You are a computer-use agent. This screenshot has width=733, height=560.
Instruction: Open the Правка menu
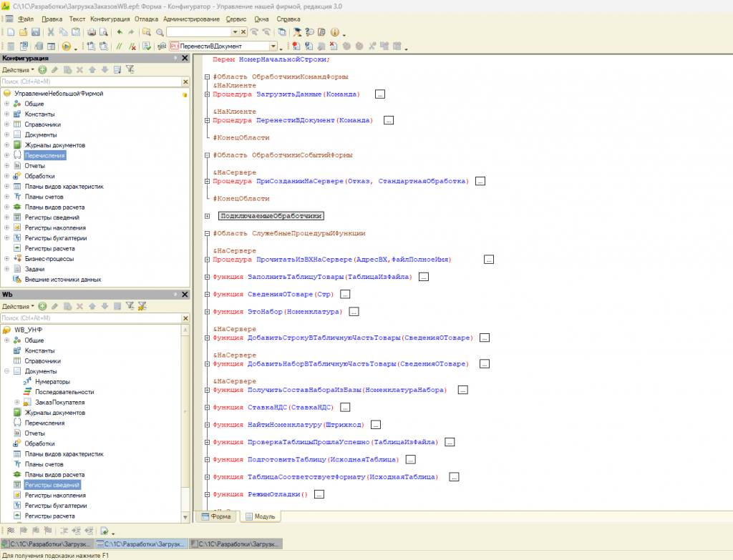pos(52,19)
